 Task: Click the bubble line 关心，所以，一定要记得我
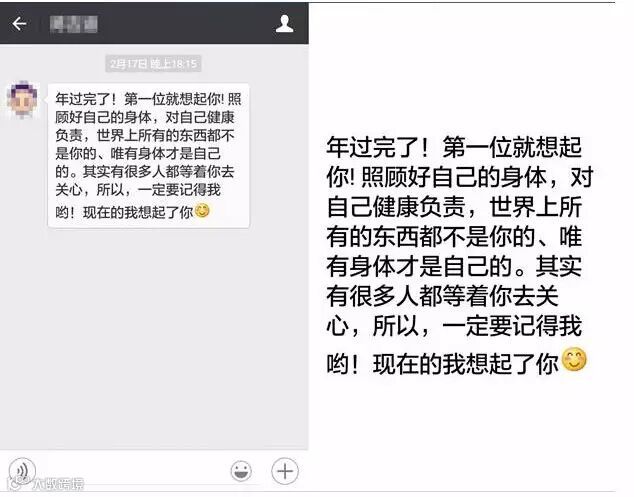click(x=138, y=190)
